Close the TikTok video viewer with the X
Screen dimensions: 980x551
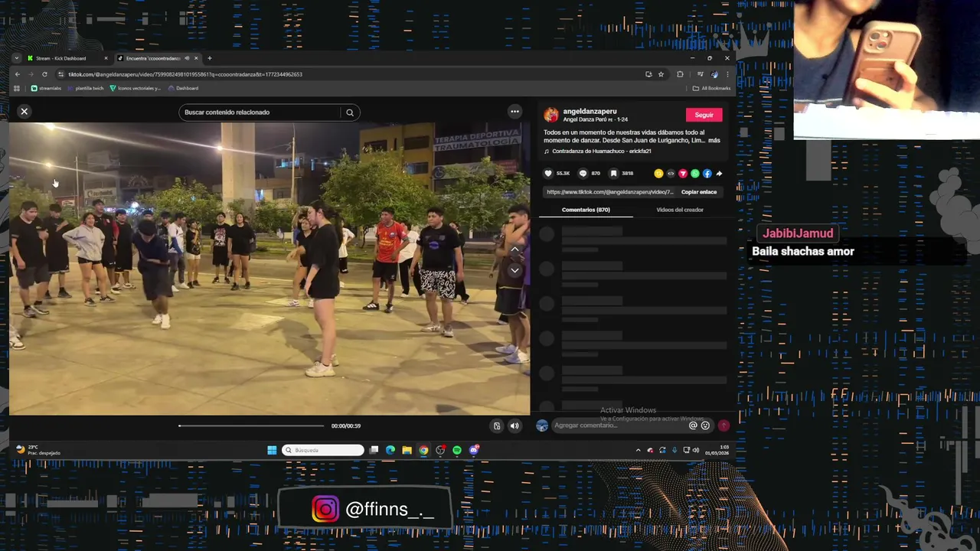pyautogui.click(x=24, y=112)
